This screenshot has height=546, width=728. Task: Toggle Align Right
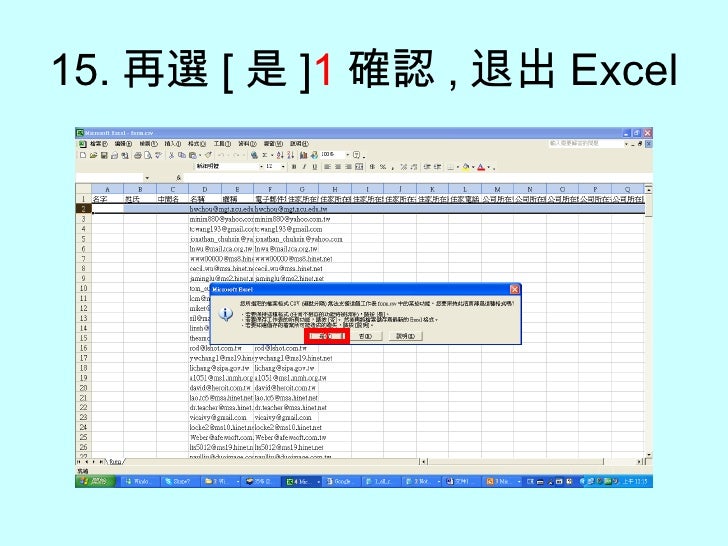[x=348, y=167]
